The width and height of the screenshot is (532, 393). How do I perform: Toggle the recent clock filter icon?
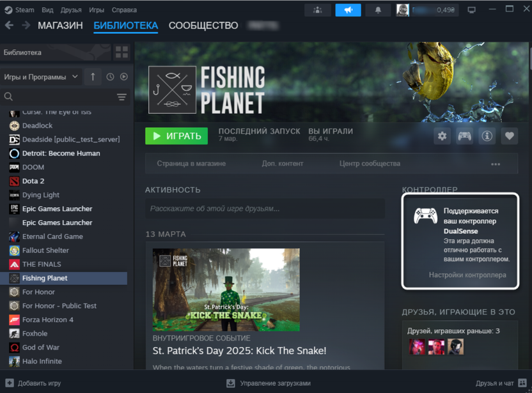(110, 77)
